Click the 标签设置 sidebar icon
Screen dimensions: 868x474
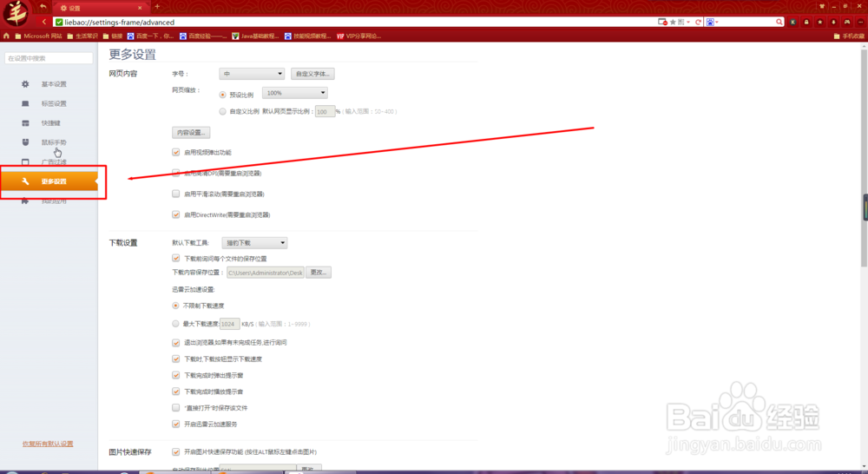tap(25, 103)
